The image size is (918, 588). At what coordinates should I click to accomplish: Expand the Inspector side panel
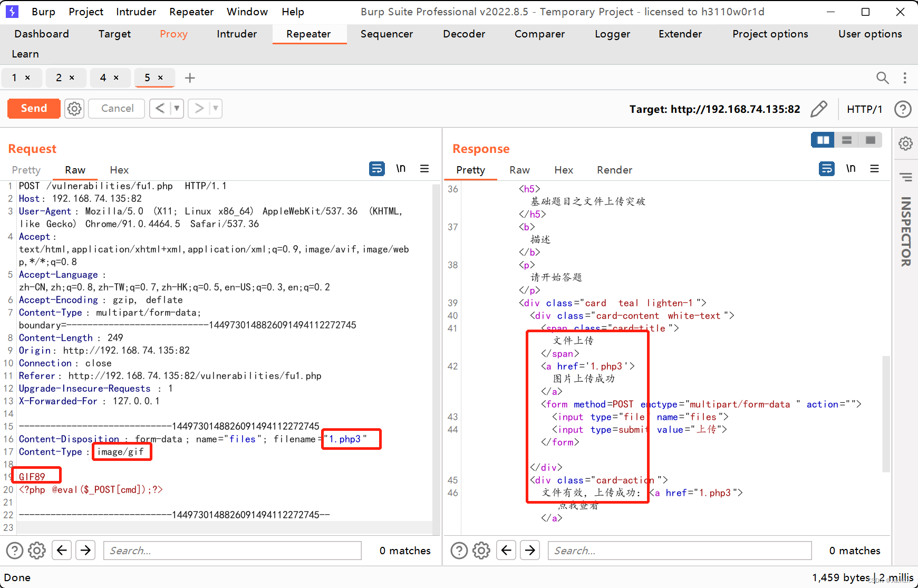pyautogui.click(x=906, y=231)
